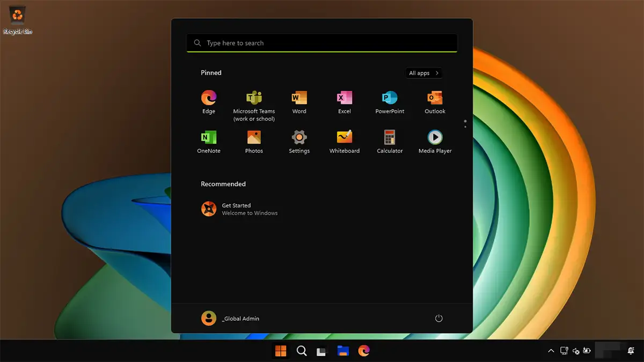Click the search input field
644x362 pixels.
click(x=321, y=42)
